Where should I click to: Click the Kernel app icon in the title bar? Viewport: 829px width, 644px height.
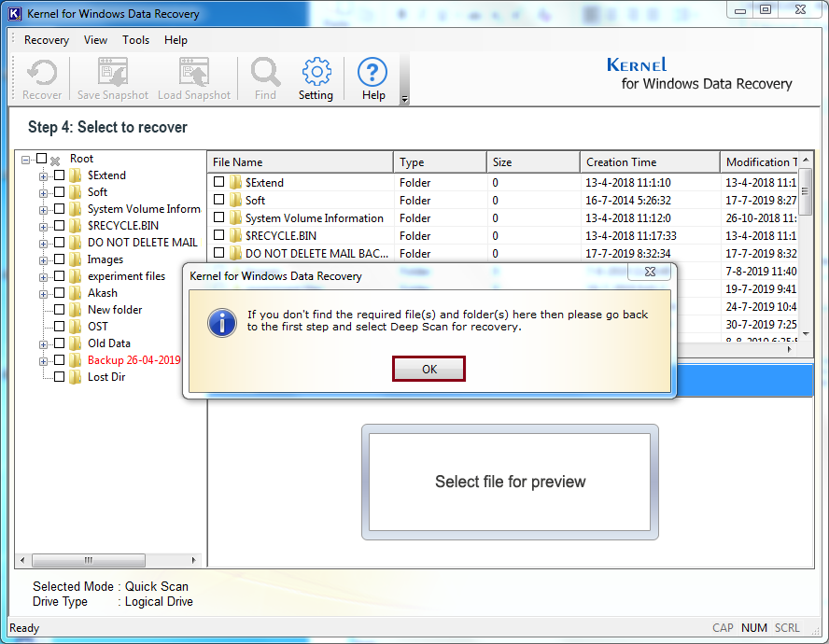(x=15, y=13)
